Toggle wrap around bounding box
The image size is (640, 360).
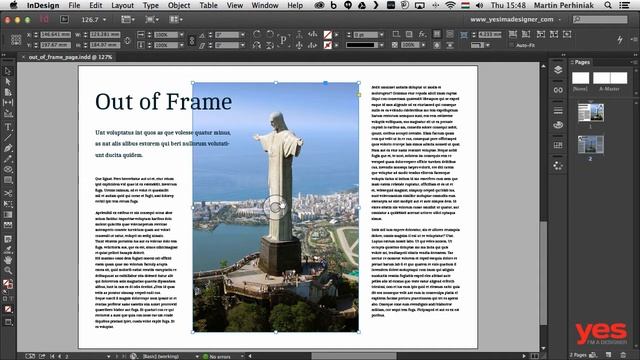[x=449, y=34]
